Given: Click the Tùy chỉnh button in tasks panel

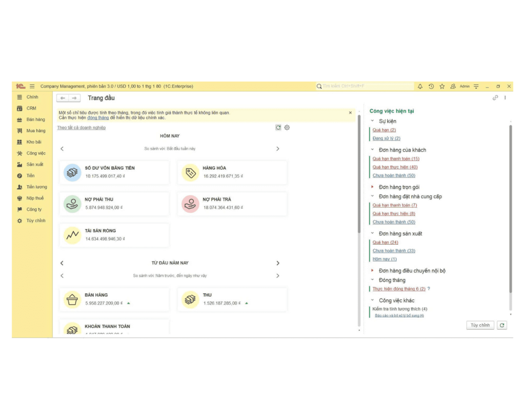Looking at the screenshot, I should (480, 325).
